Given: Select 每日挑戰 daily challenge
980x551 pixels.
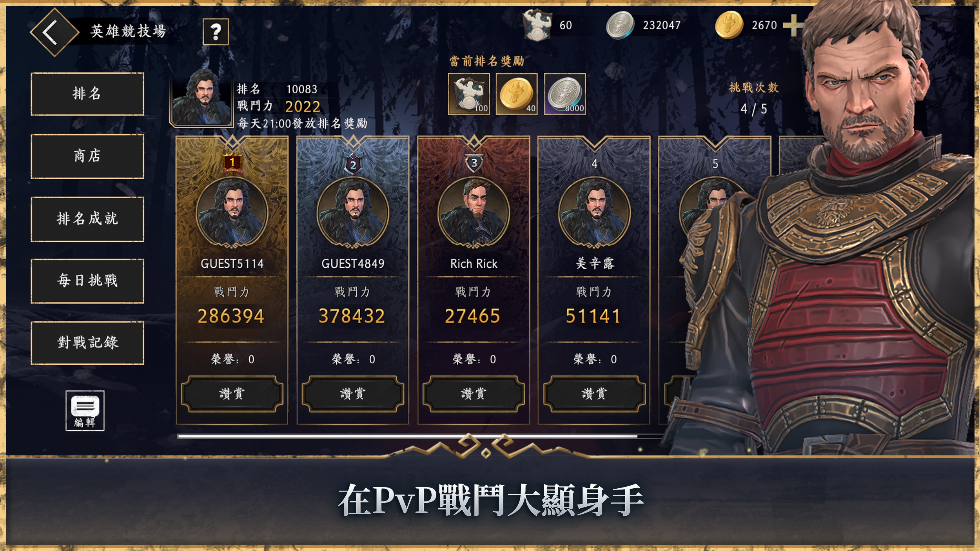Looking at the screenshot, I should 87,281.
